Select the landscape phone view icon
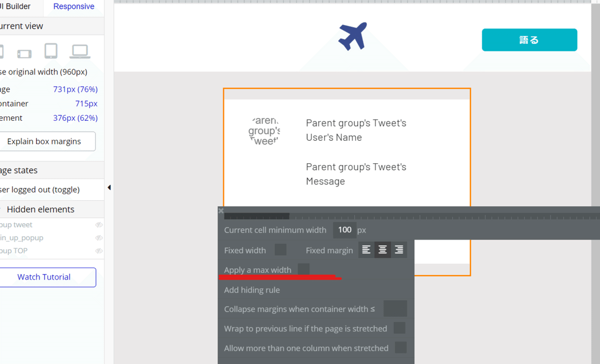The width and height of the screenshot is (600, 364). 24,53
